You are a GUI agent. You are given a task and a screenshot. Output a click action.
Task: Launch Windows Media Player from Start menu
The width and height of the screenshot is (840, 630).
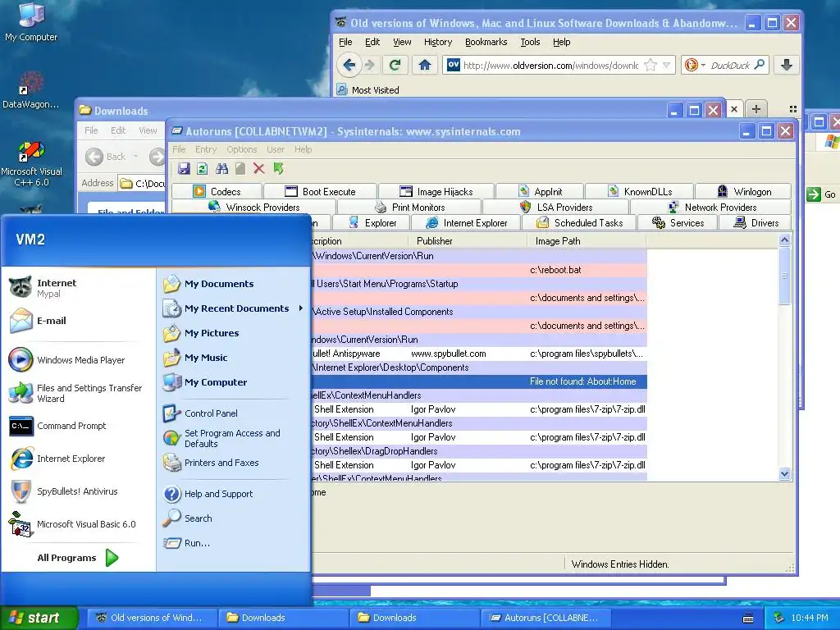coord(78,360)
